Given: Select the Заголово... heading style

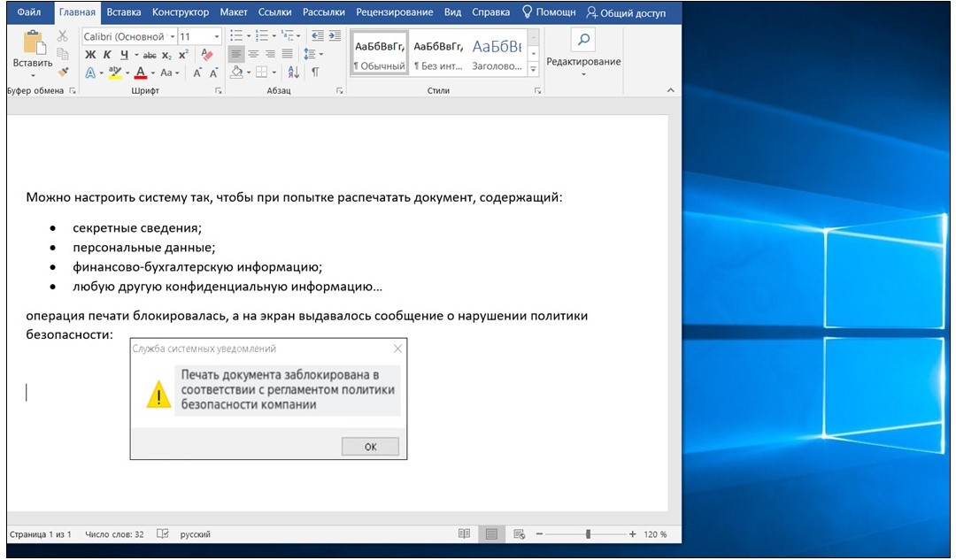Looking at the screenshot, I should click(497, 56).
